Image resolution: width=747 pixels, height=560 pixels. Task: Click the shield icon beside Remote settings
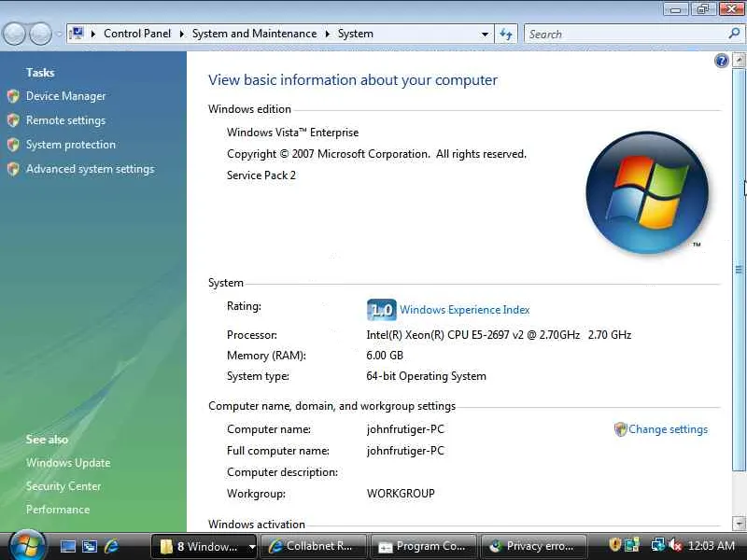coord(13,120)
